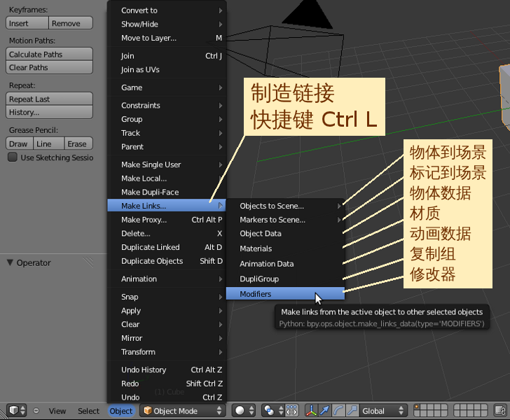Click Calculate Paths button
Image resolution: width=510 pixels, height=420 pixels.
(x=50, y=54)
